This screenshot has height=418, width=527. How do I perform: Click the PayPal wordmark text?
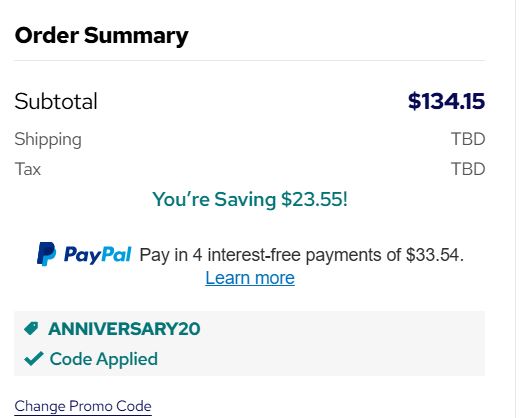click(x=97, y=254)
